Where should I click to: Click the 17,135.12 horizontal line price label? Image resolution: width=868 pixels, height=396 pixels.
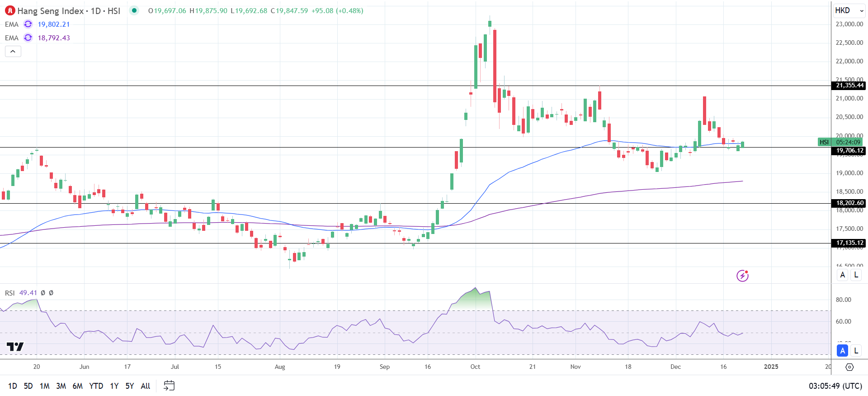(x=849, y=243)
